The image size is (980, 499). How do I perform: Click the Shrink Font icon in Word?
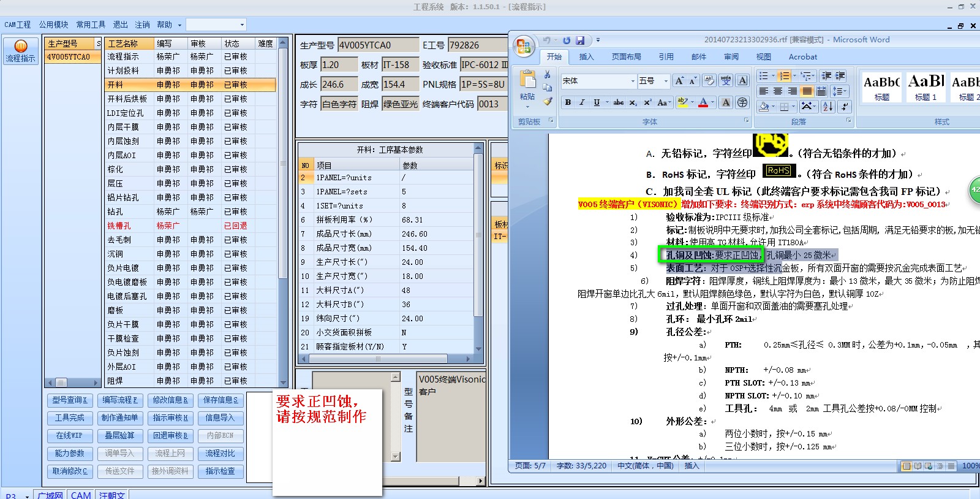click(693, 81)
